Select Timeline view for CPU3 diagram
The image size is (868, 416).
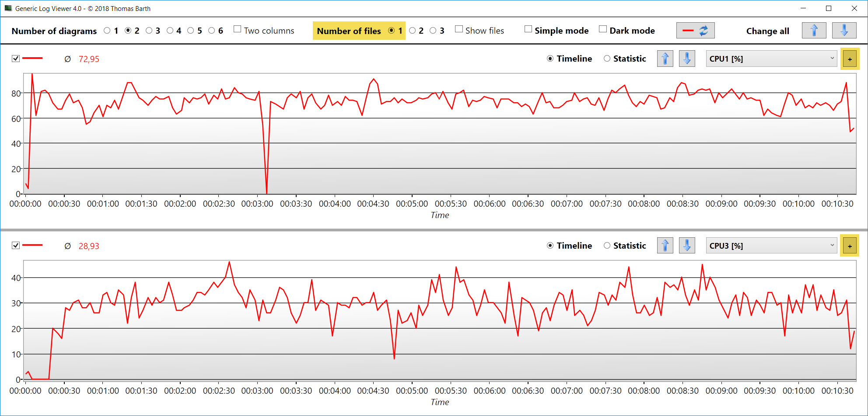click(550, 246)
